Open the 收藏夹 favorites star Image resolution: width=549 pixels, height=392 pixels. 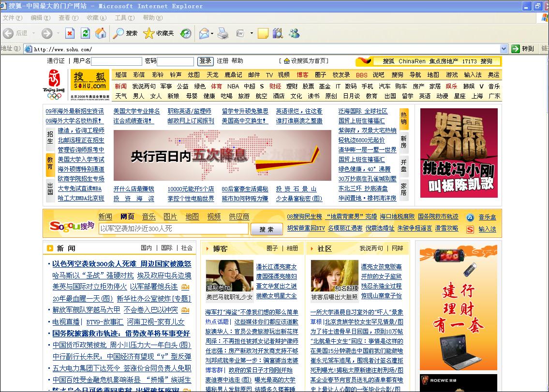pyautogui.click(x=159, y=33)
